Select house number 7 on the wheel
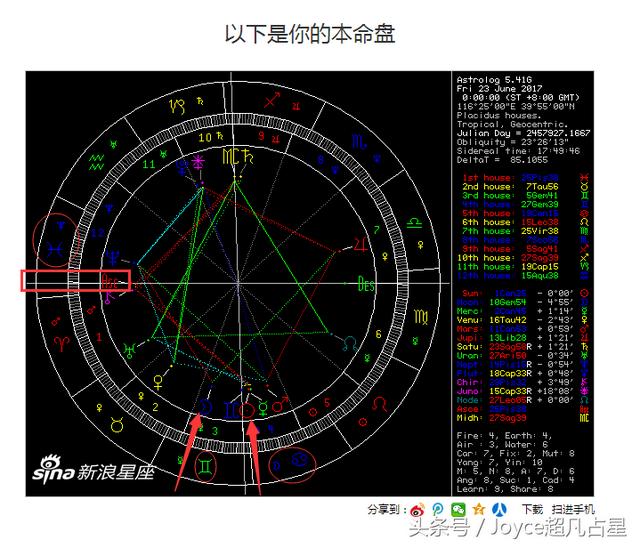 point(377,230)
